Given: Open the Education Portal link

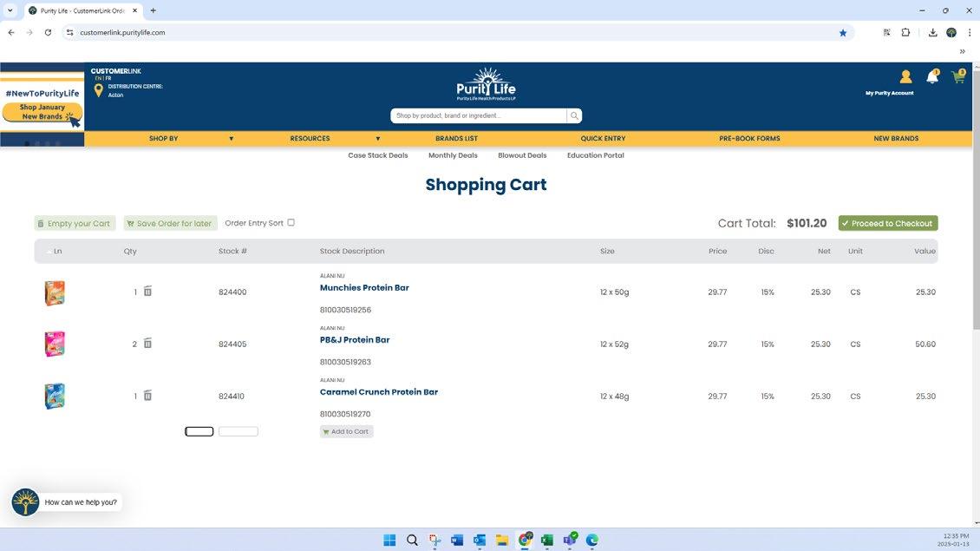Looking at the screenshot, I should 595,155.
